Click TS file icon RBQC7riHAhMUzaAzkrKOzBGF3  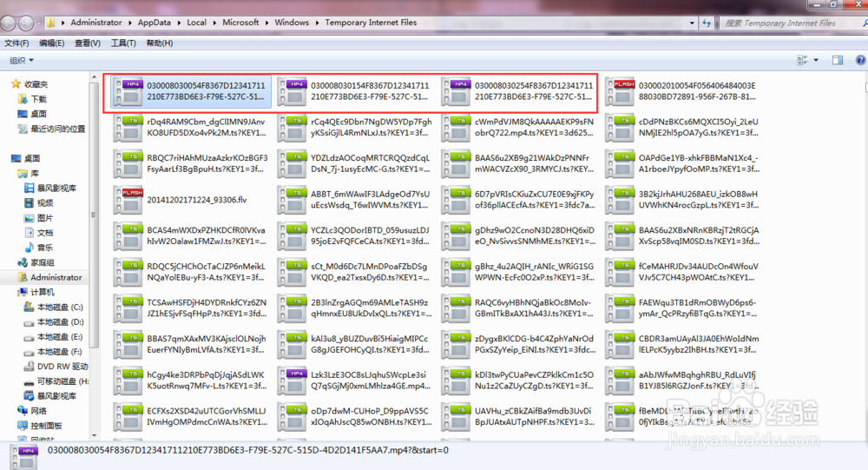click(x=128, y=163)
